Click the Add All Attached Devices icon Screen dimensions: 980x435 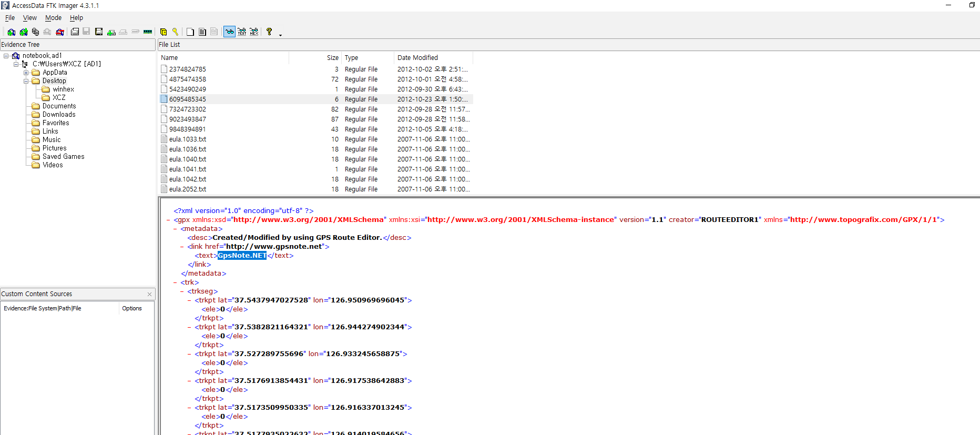pos(23,32)
